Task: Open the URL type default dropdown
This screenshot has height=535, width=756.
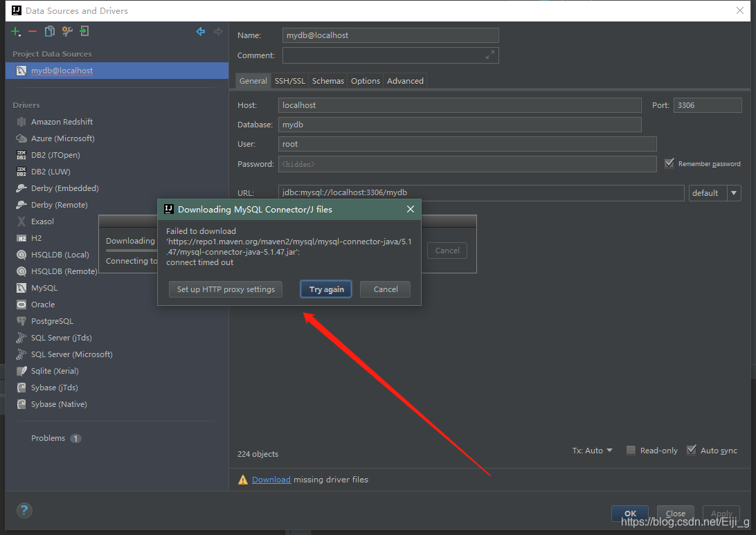Action: coord(714,193)
